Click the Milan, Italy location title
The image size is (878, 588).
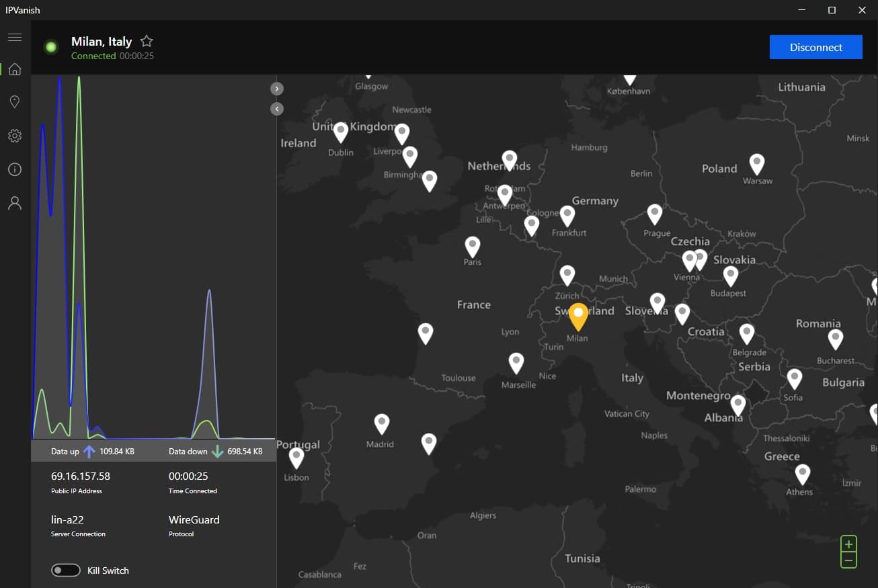[x=102, y=42]
